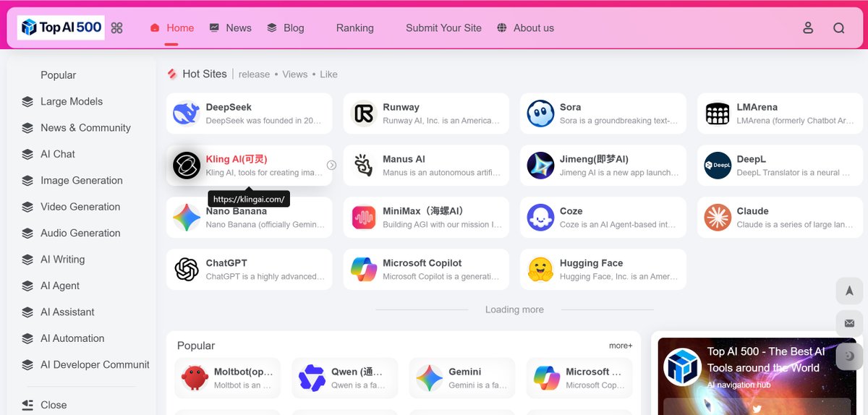
Task: Click the red Moltbot mascot icon
Action: tap(195, 378)
